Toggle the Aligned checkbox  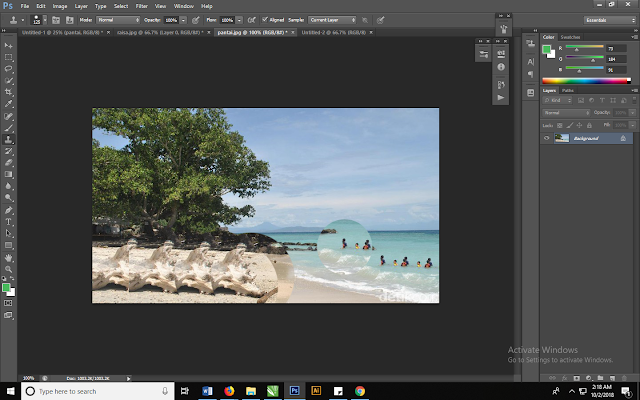[x=263, y=19]
